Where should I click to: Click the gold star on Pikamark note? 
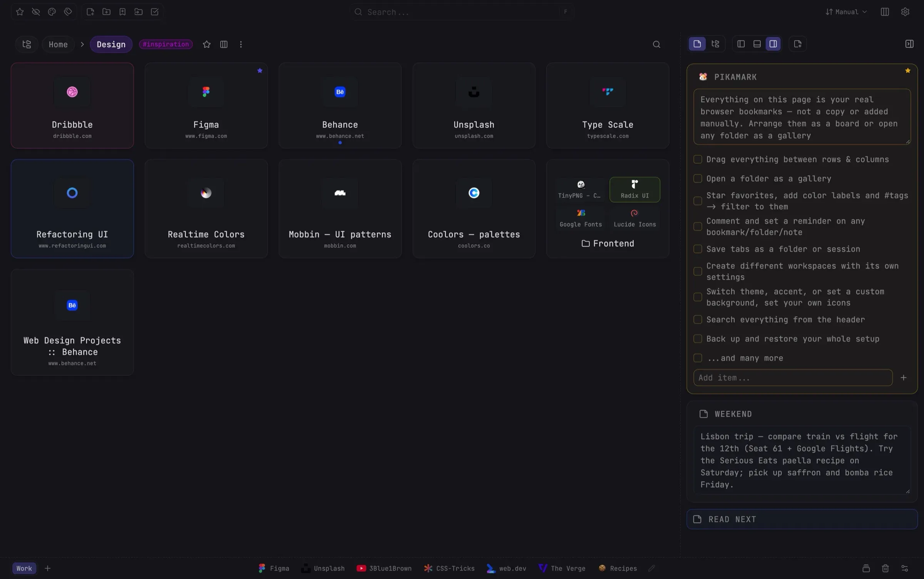point(908,70)
